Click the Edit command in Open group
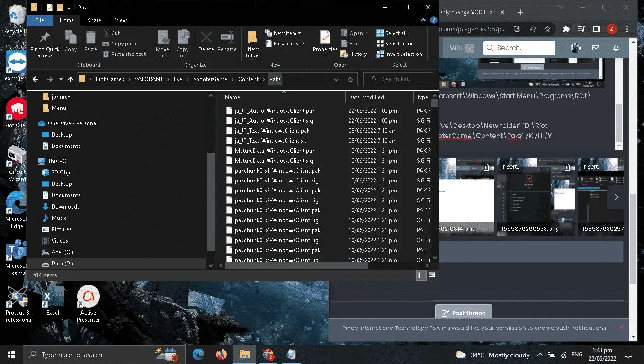 (x=350, y=44)
